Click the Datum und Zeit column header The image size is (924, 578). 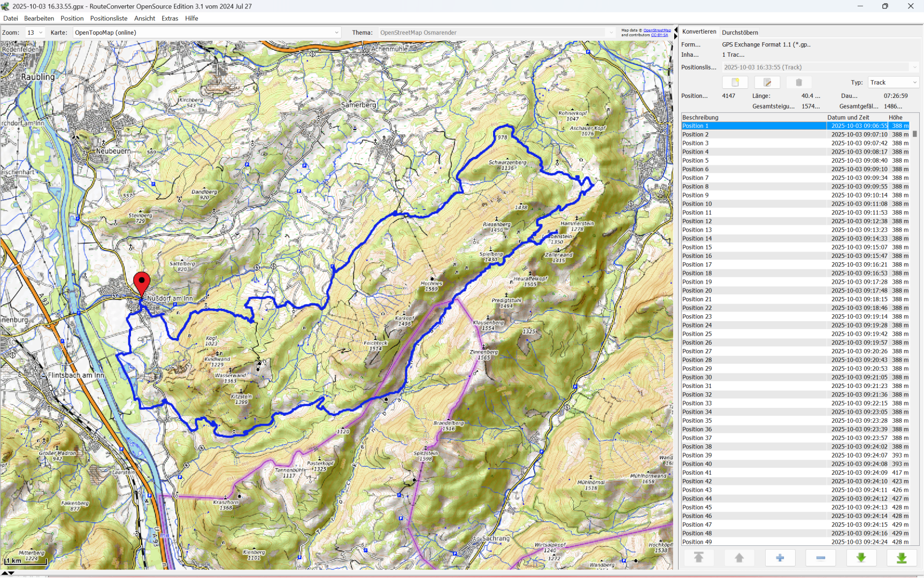tap(848, 117)
